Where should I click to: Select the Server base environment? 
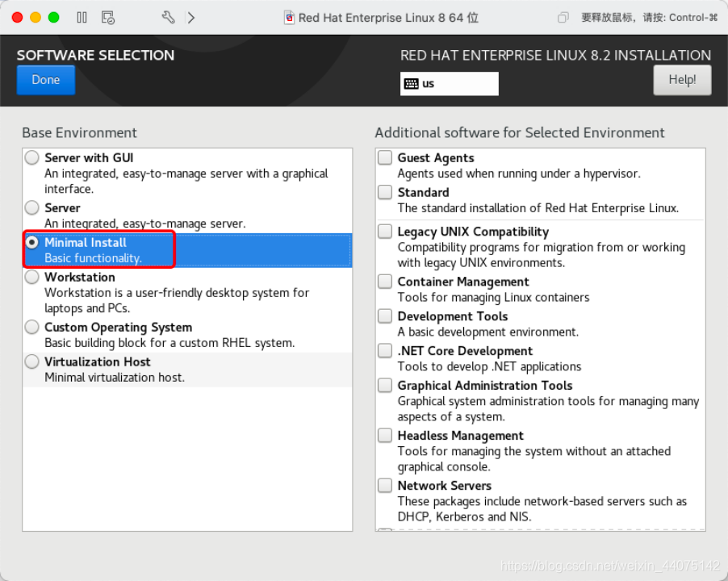32,207
